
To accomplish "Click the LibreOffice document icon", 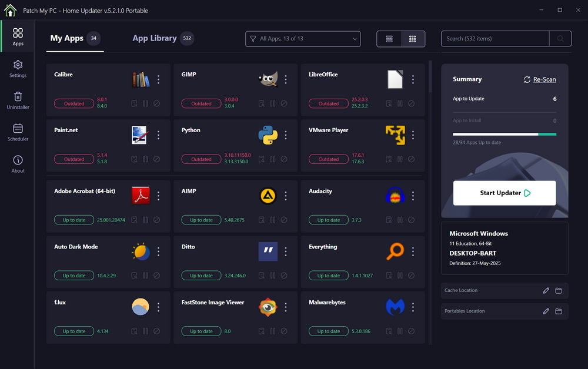I will 395,79.
